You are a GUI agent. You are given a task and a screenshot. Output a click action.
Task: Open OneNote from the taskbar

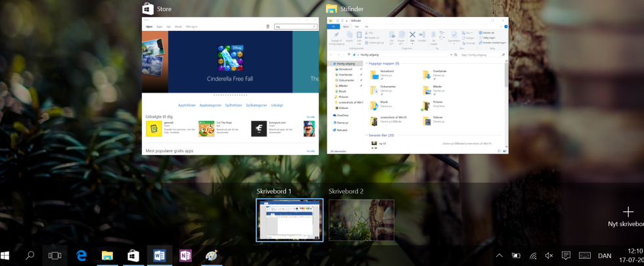click(185, 255)
